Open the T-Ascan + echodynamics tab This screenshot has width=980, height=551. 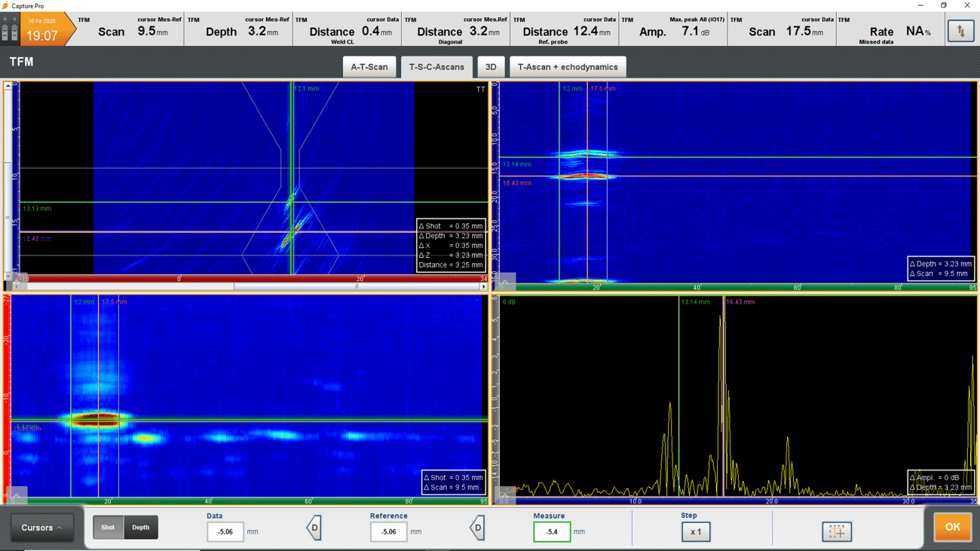pyautogui.click(x=567, y=67)
